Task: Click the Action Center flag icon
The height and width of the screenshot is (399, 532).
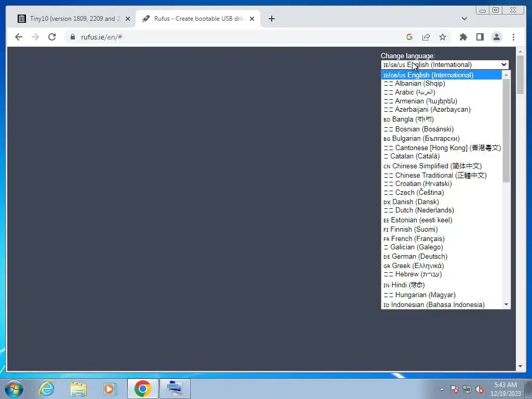Action: tap(454, 389)
